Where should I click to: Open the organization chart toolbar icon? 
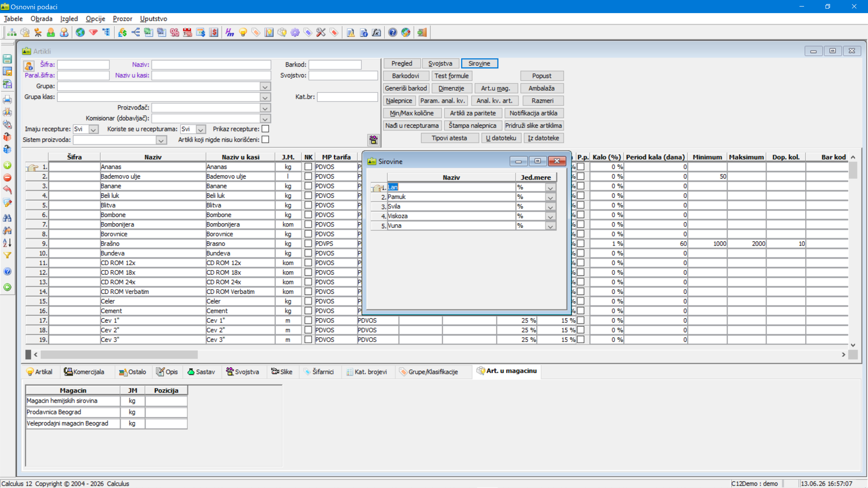pos(12,32)
